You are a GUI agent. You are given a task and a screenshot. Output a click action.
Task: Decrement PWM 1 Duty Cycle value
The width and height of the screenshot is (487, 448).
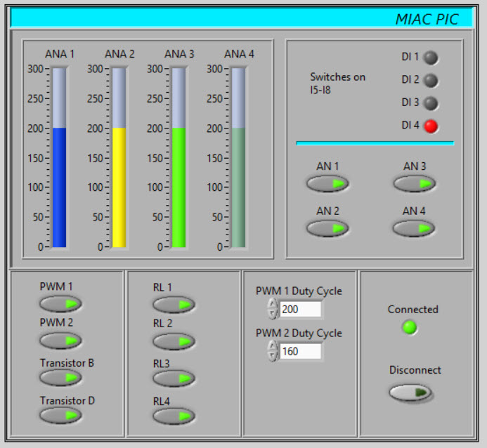(x=273, y=314)
